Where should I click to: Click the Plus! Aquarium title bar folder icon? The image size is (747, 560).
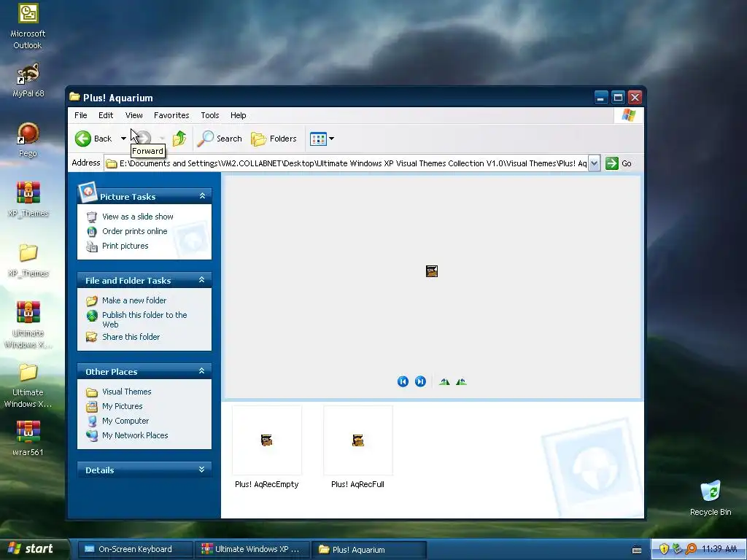pyautogui.click(x=74, y=97)
